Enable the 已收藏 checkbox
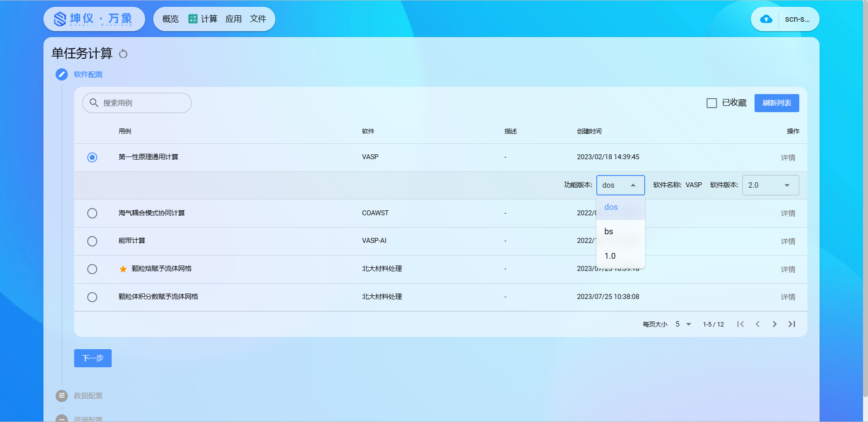The image size is (868, 422). point(712,103)
